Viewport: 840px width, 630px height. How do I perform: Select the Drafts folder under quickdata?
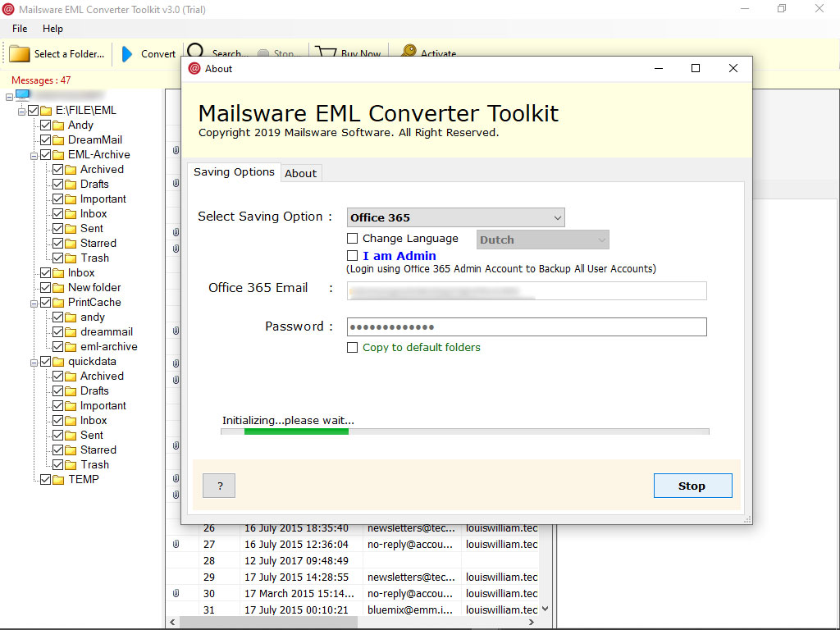(94, 391)
